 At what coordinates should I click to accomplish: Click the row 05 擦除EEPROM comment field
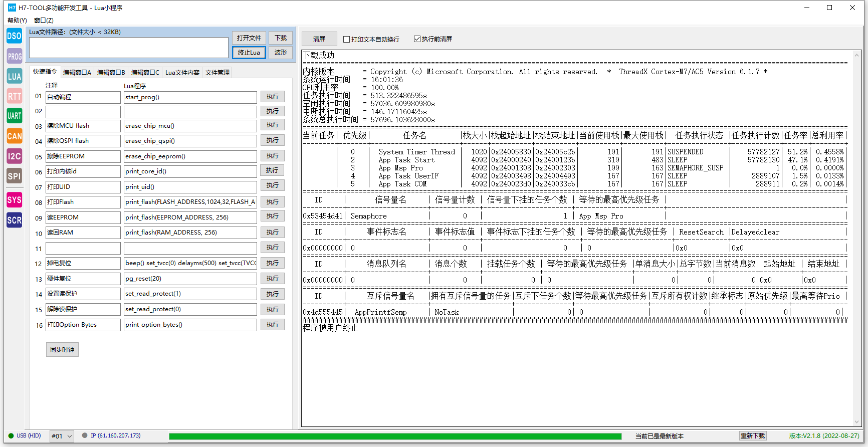pos(83,156)
